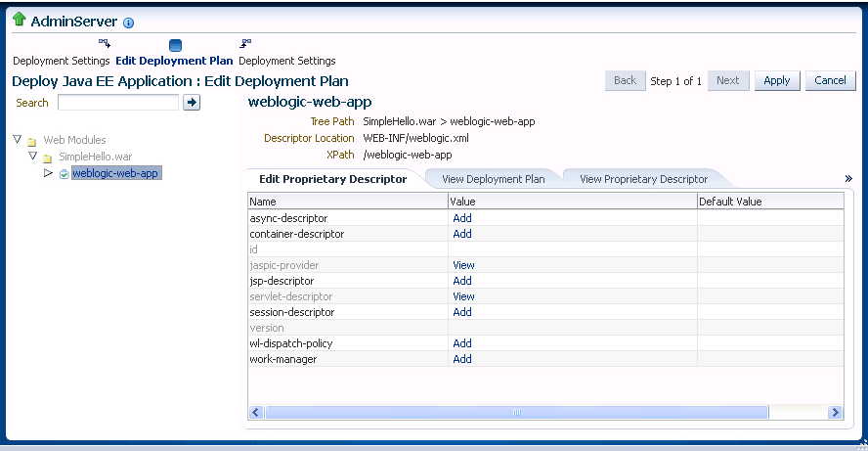868x451 pixels.
Task: Click the table scrollbar left arrow
Action: pos(256,412)
